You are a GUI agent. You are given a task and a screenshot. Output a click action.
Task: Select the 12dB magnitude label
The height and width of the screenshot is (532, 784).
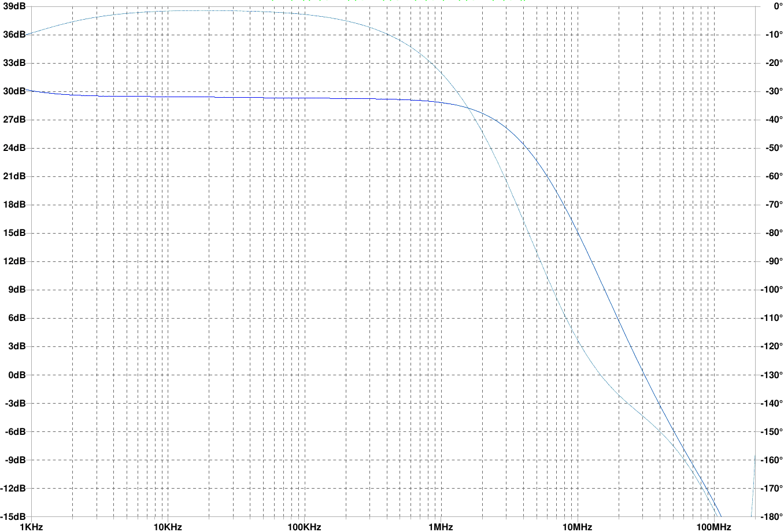click(x=13, y=261)
